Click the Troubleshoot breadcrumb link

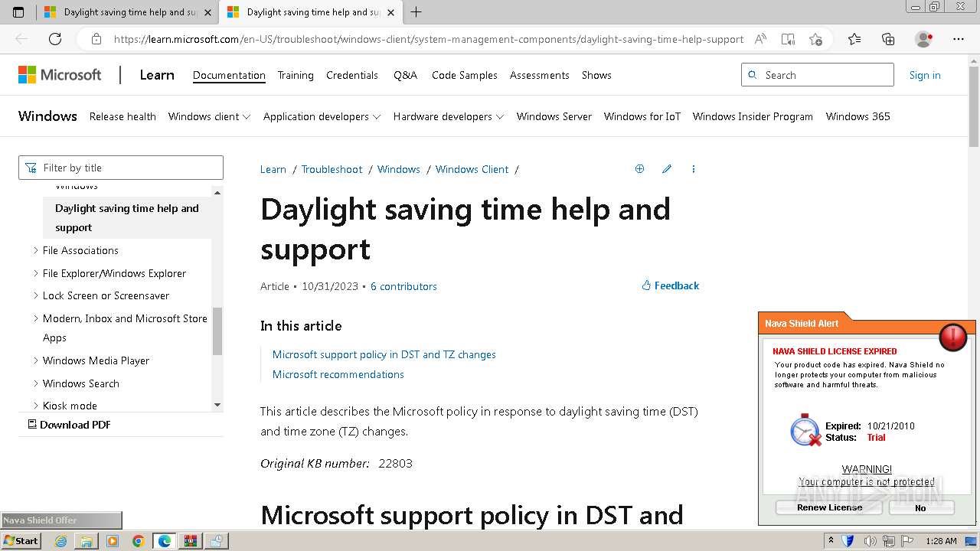click(332, 169)
